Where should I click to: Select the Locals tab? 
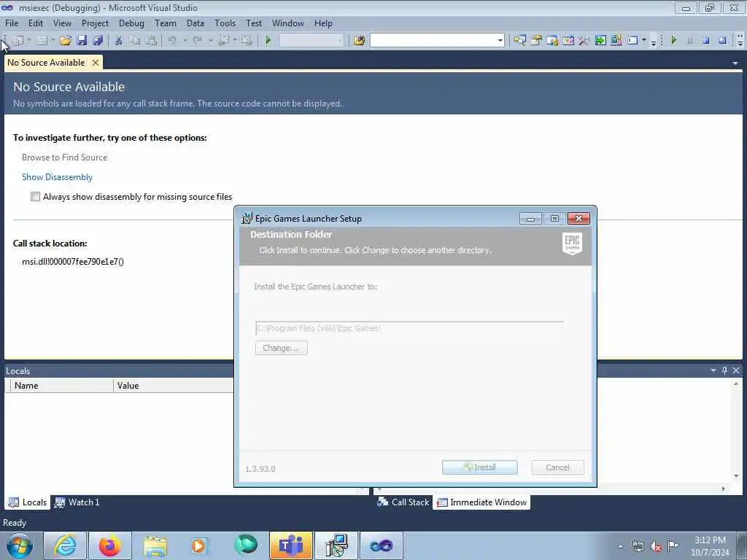click(x=28, y=502)
